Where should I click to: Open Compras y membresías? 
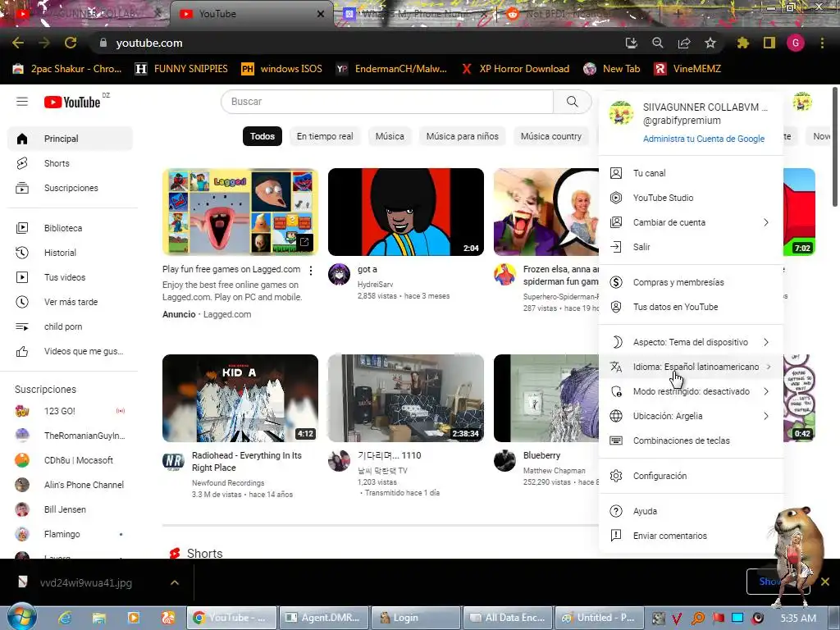point(691,282)
